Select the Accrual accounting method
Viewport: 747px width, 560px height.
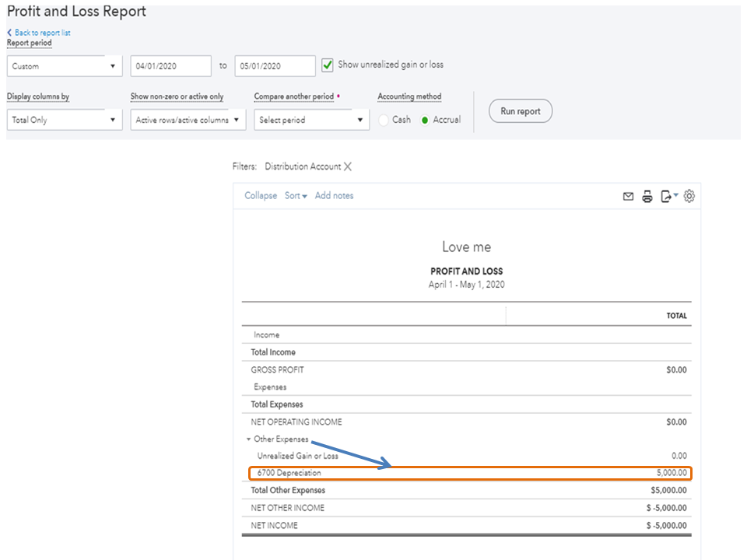(425, 121)
